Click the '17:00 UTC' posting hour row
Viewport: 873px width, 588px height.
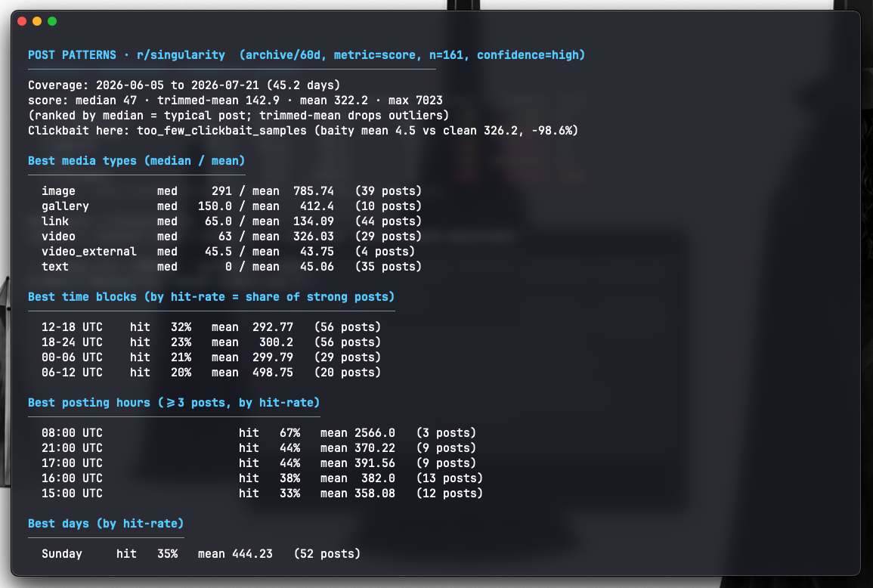258,463
